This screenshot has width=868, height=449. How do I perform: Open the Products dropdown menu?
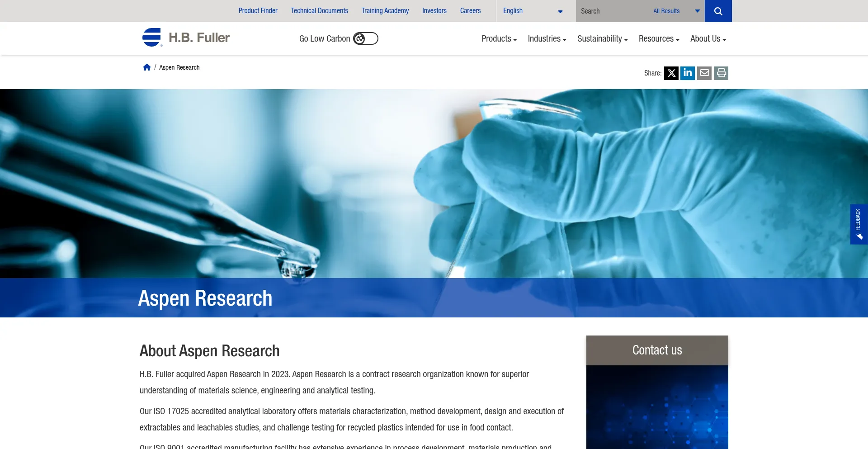pyautogui.click(x=499, y=38)
